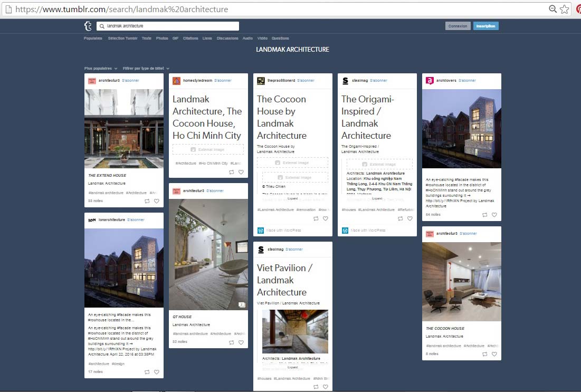Reblog the Origami-Inspired post

(x=401, y=218)
